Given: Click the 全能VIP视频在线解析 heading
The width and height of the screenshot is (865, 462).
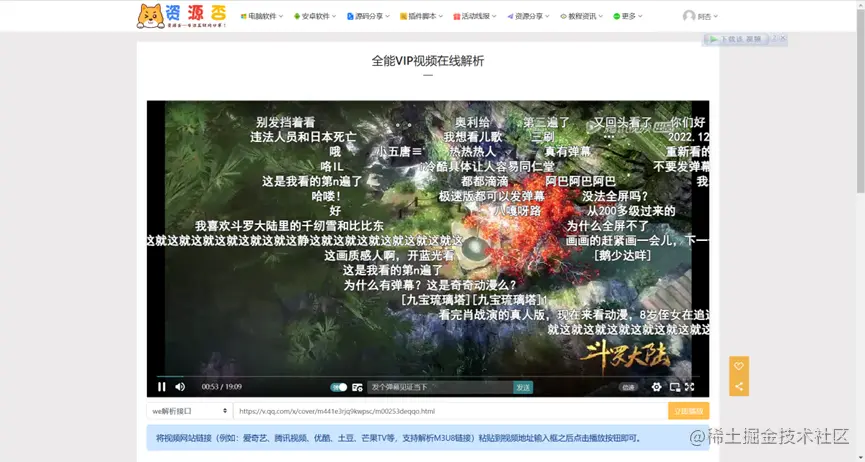Looking at the screenshot, I should pyautogui.click(x=428, y=61).
